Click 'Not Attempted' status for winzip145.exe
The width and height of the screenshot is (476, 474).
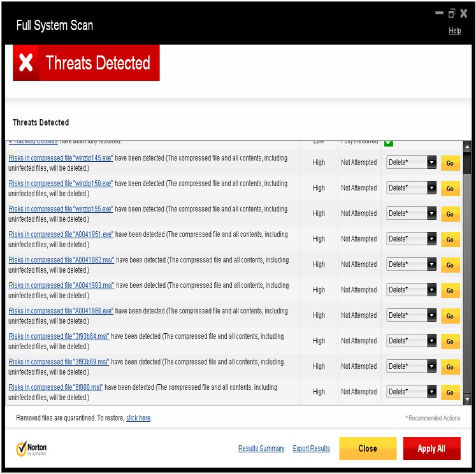(359, 162)
